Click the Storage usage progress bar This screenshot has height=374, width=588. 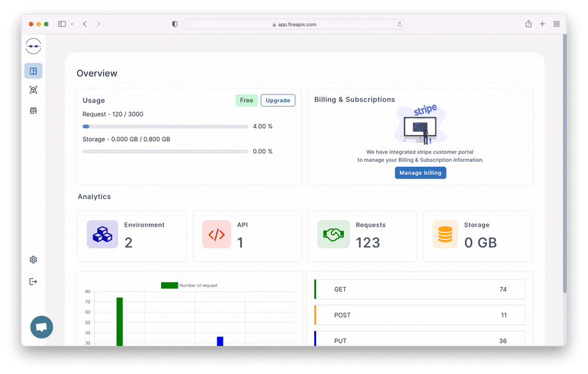[165, 151]
